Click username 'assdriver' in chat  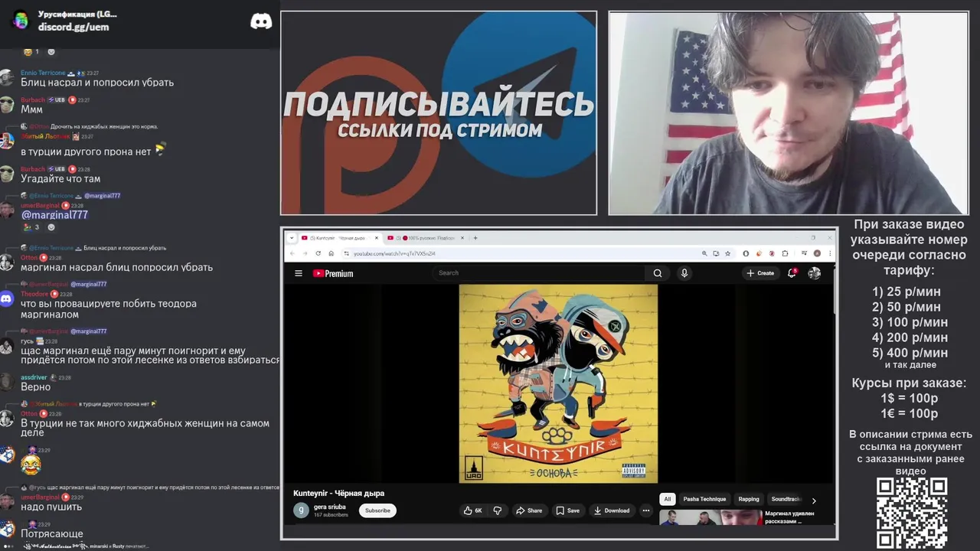click(34, 377)
